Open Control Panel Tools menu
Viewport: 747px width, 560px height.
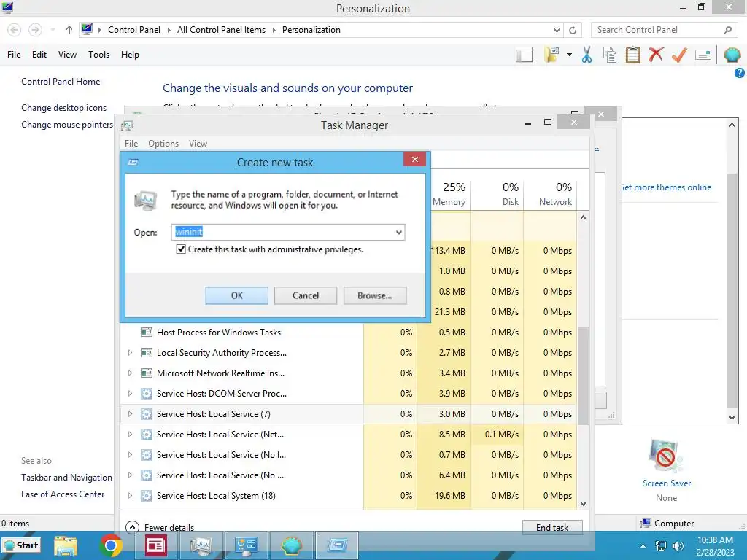[98, 55]
